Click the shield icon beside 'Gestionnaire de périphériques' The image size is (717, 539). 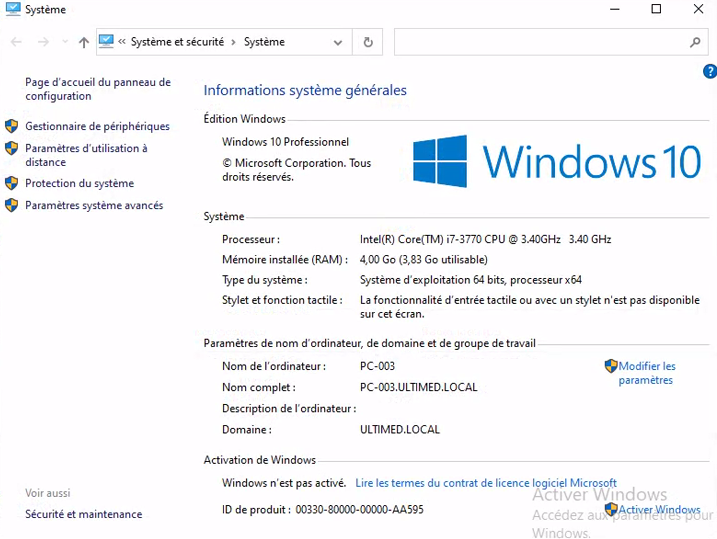pyautogui.click(x=11, y=126)
